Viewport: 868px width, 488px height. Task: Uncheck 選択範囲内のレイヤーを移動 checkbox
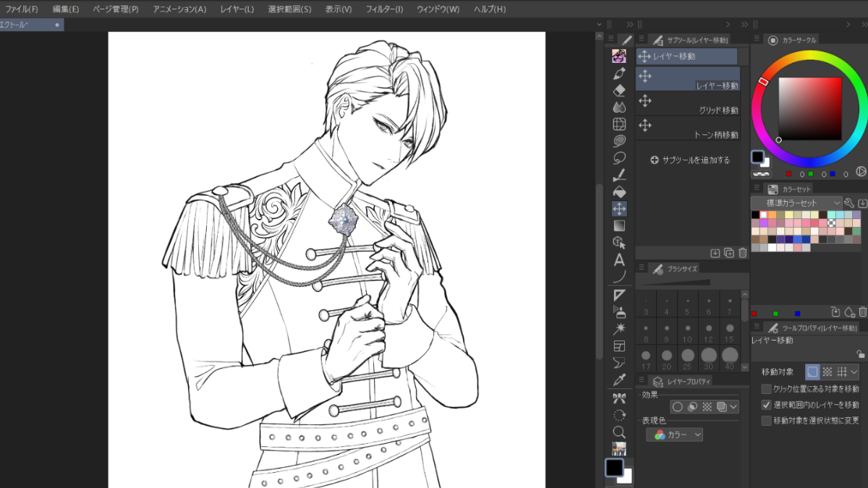(x=767, y=405)
